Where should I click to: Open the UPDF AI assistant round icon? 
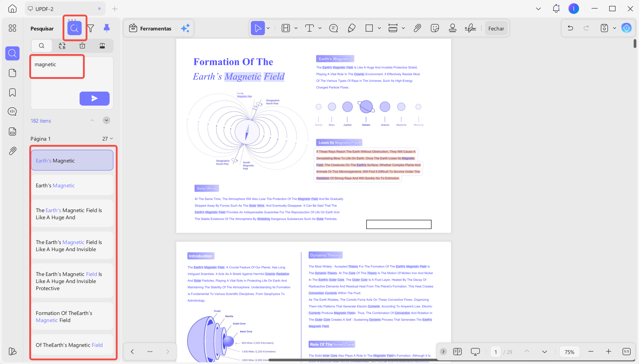pos(627,28)
